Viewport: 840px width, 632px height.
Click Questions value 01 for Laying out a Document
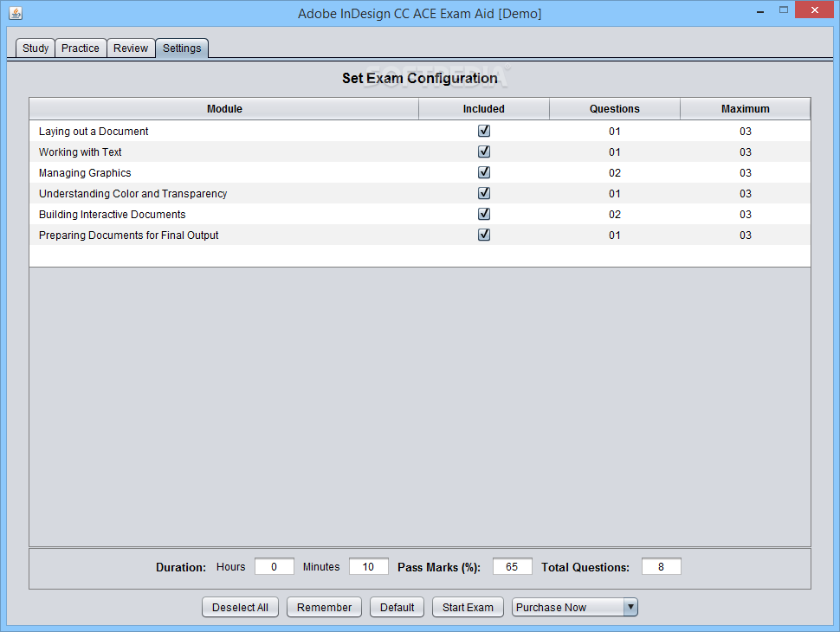[x=615, y=132]
